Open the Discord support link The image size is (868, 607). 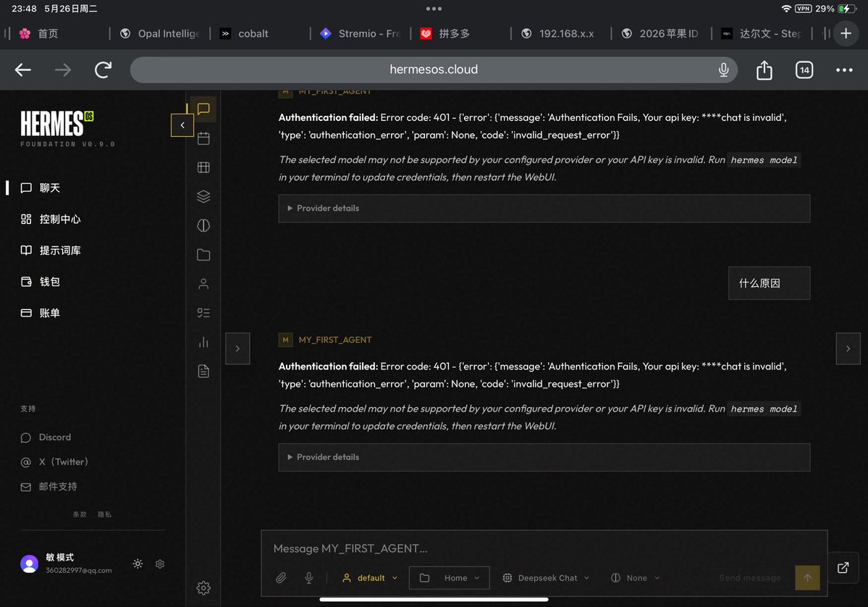46,437
